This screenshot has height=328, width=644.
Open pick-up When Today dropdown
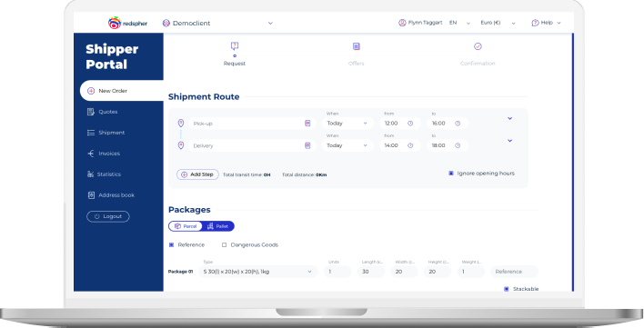(x=347, y=124)
